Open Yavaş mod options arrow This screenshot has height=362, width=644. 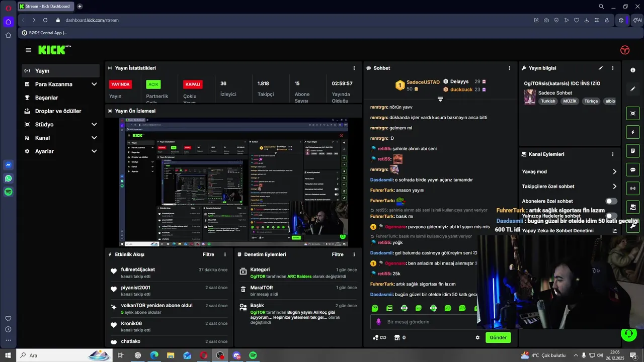[x=614, y=171]
